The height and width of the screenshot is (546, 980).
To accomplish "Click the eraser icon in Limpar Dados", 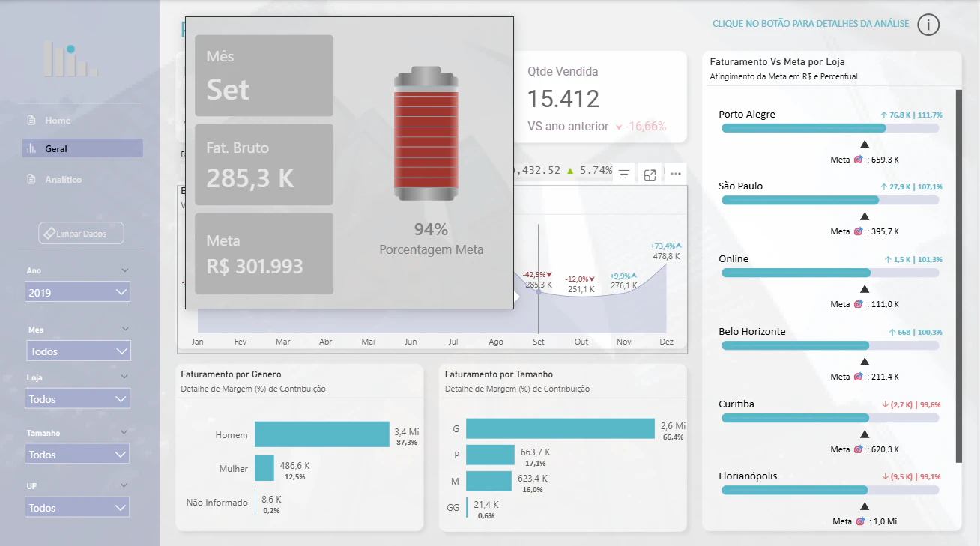I will [x=49, y=234].
